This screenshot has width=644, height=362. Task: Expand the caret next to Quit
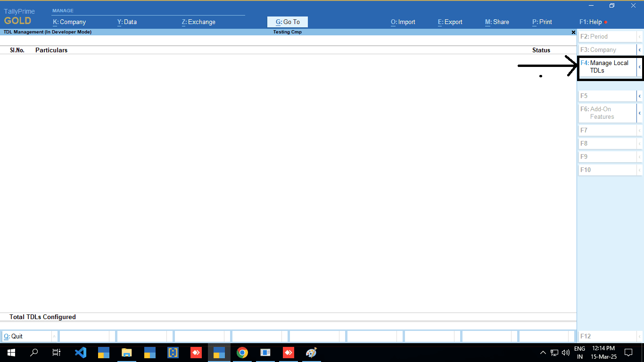[55, 336]
